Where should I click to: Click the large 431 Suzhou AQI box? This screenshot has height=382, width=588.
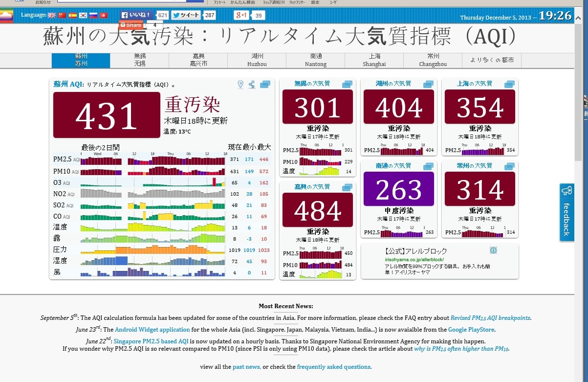coord(107,115)
